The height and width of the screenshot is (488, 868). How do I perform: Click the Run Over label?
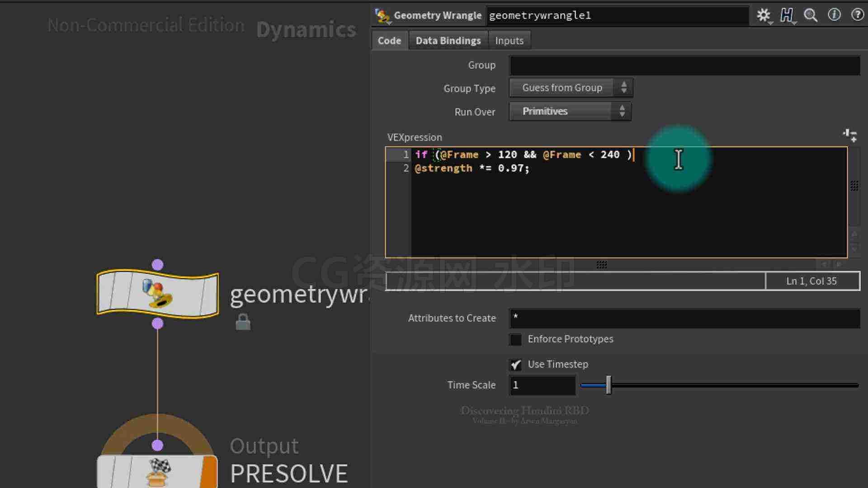pyautogui.click(x=475, y=112)
